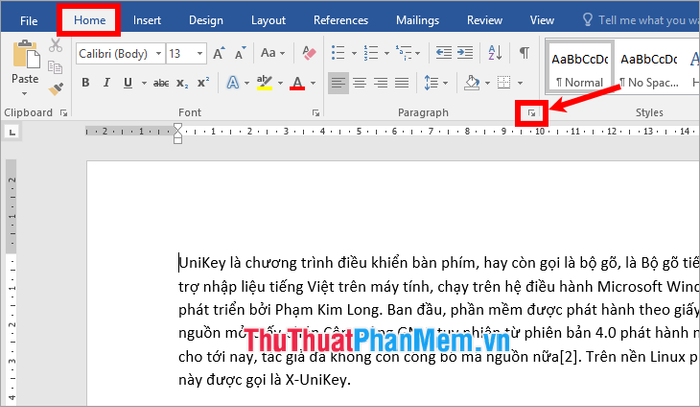Toggle superscript formatting
Viewport: 700px width, 407px height.
(x=203, y=83)
